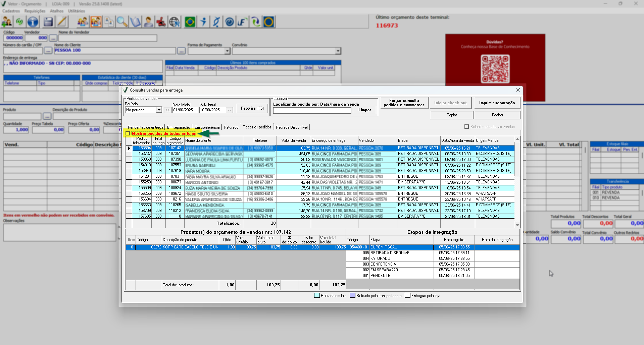Click the ellipsis button next to Nome do Cliente
The height and width of the screenshot is (345, 644).
pyautogui.click(x=181, y=51)
